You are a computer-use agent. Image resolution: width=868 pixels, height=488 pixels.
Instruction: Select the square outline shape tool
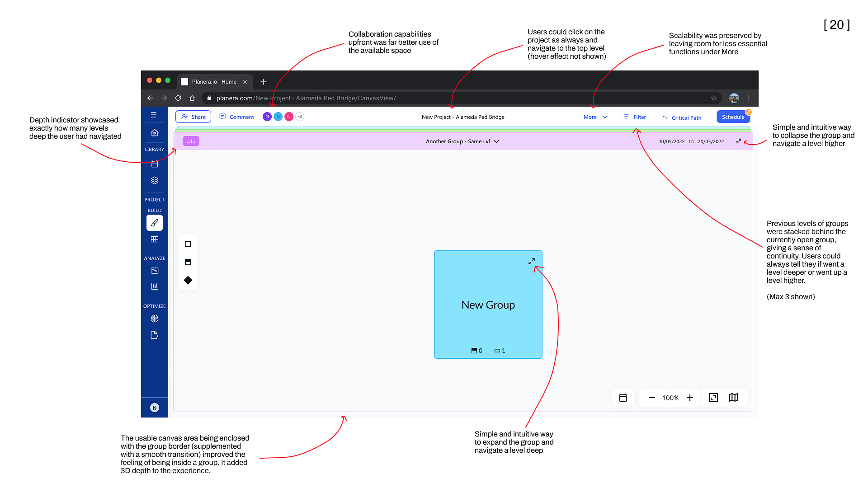coord(188,244)
